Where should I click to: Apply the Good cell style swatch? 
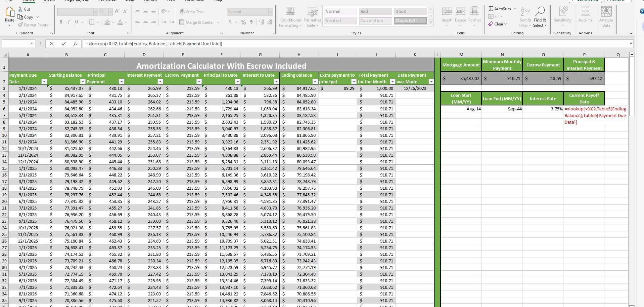tap(410, 12)
